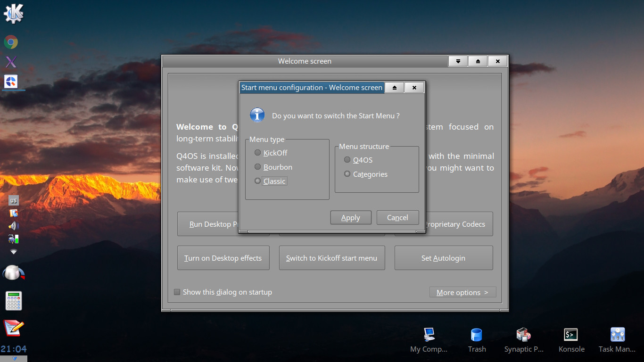Shade the Start menu configuration dialog
The height and width of the screenshot is (362, 644).
395,88
